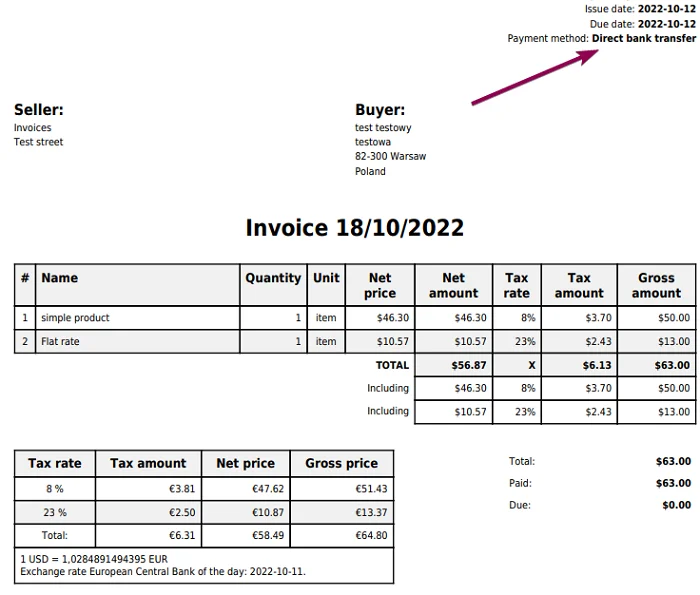Select the issue date value 2022-10-12
Viewport: 700px width, 595px height.
[667, 9]
